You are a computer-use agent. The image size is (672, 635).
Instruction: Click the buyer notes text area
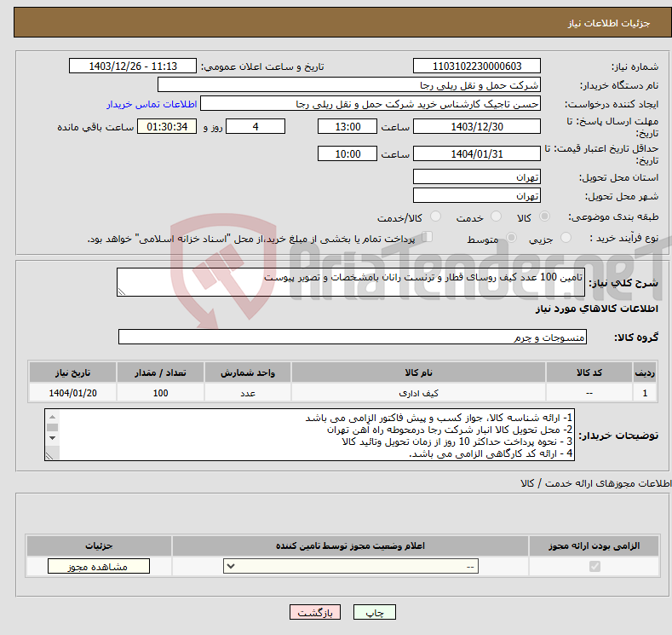point(309,435)
